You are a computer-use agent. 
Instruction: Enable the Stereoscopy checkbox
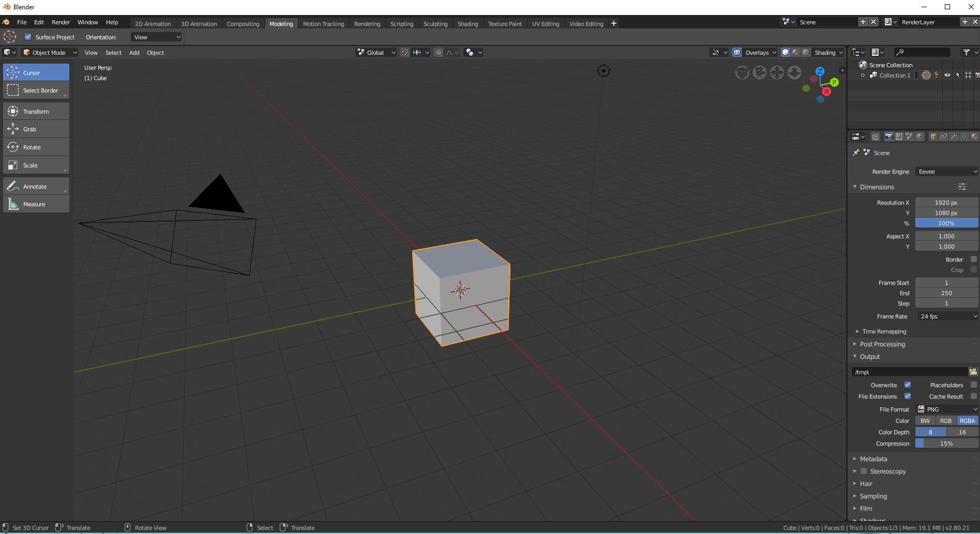864,471
